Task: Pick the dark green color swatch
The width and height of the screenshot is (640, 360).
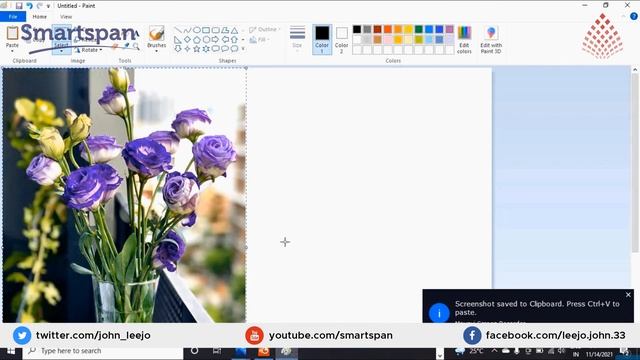Action: click(x=419, y=29)
